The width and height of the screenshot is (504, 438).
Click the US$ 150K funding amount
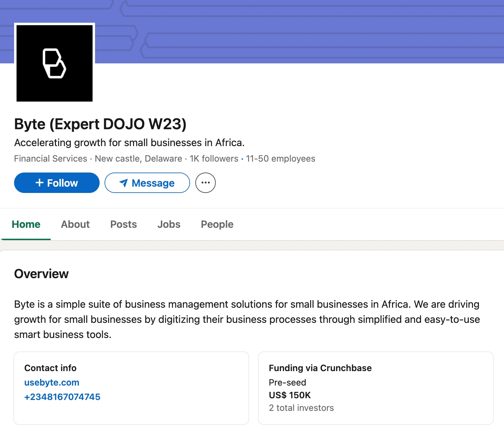tap(290, 395)
